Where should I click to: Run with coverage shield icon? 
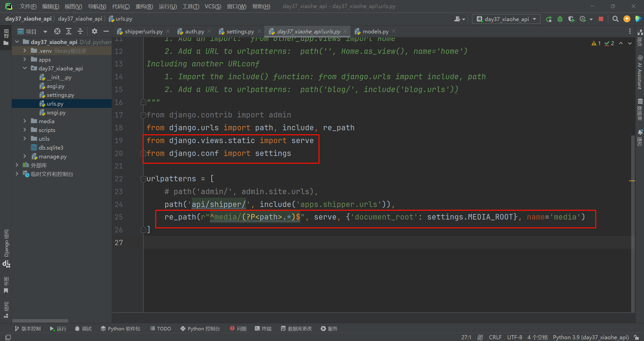point(571,19)
